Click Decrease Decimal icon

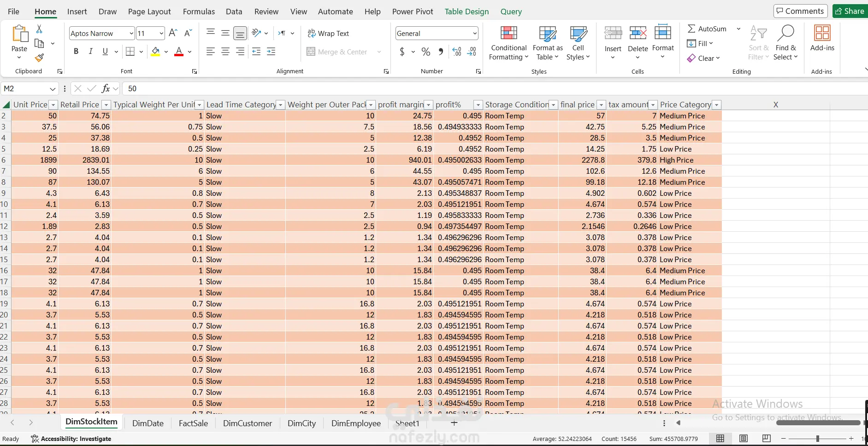pos(472,52)
